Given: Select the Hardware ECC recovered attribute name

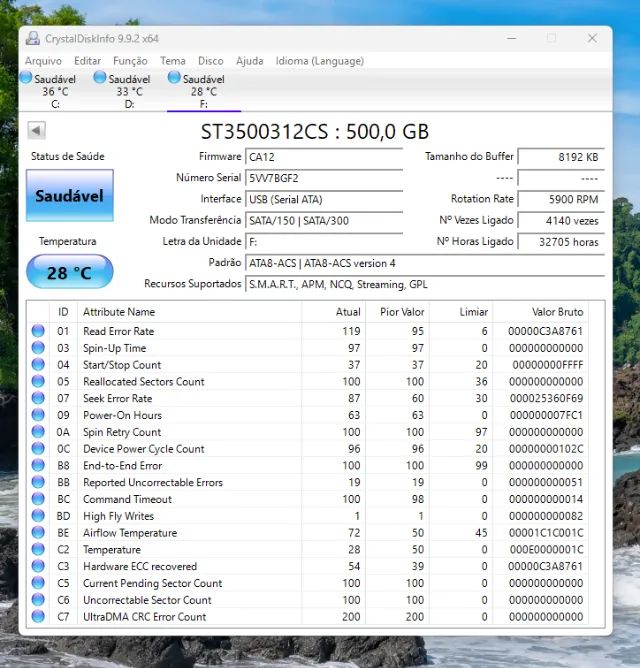Looking at the screenshot, I should 140,566.
